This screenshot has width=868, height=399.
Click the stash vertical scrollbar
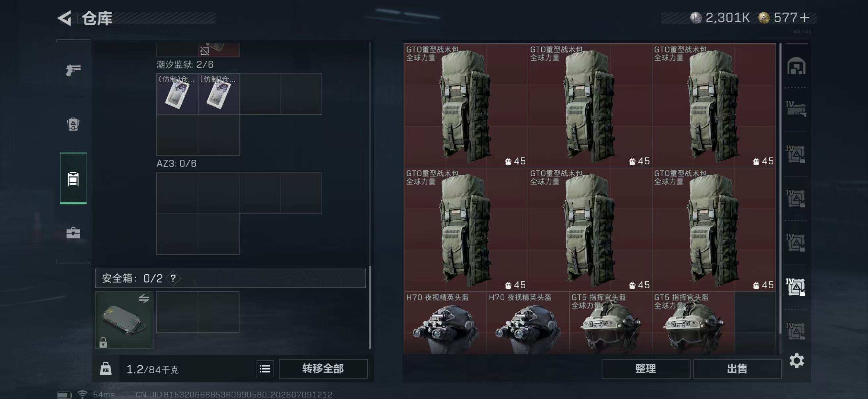780,189
